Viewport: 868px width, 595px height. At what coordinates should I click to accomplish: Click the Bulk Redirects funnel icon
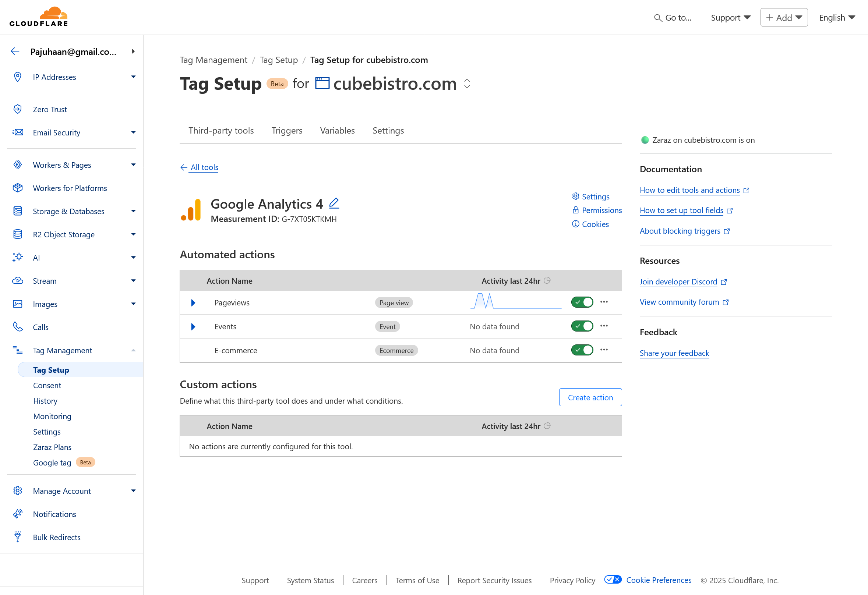tap(18, 537)
